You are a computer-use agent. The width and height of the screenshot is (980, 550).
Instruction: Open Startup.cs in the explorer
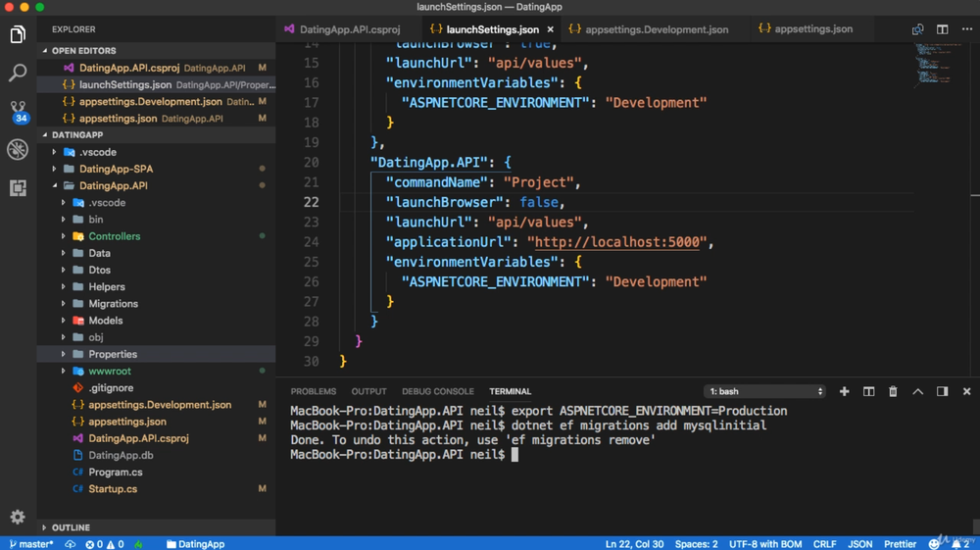[112, 488]
